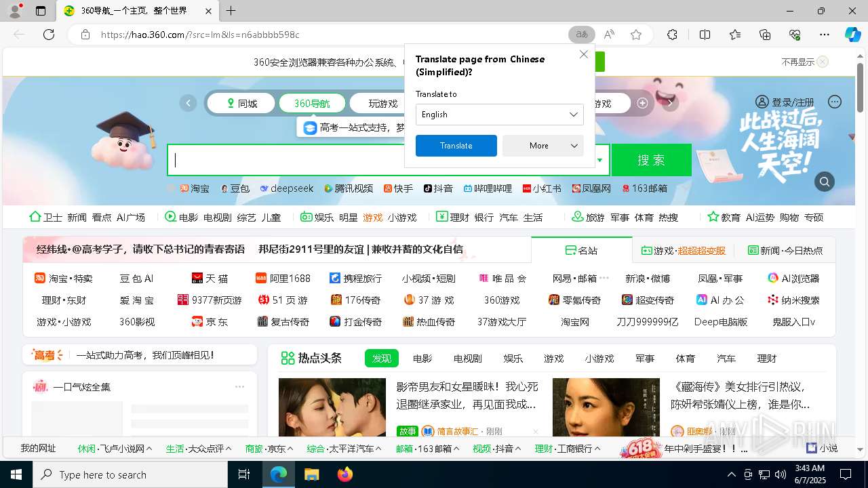868x488 pixels.
Task: Close the translate popup with X
Action: click(x=583, y=54)
